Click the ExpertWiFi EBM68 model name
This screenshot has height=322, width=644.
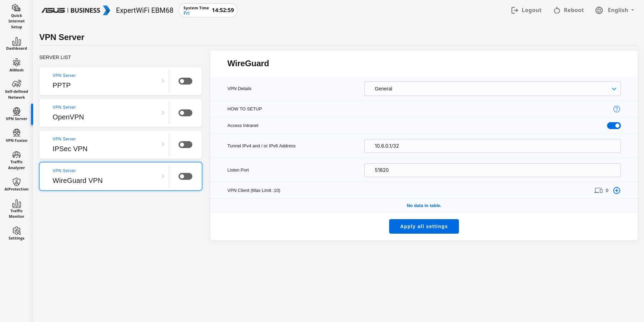pos(145,10)
